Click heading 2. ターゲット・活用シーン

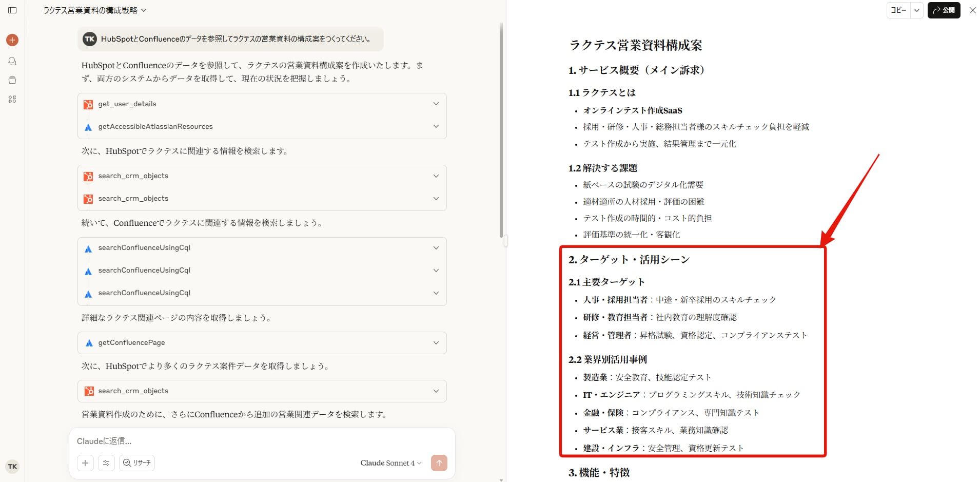pyautogui.click(x=629, y=260)
